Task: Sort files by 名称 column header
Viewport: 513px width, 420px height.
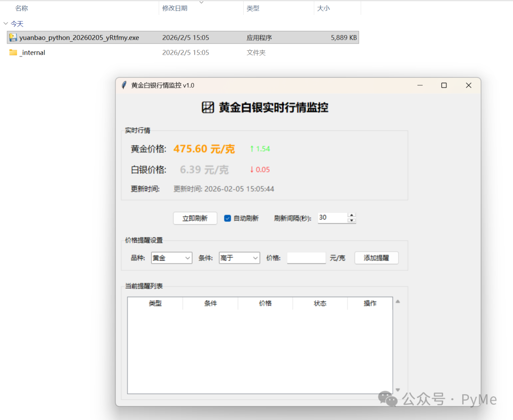Action: pyautogui.click(x=21, y=8)
